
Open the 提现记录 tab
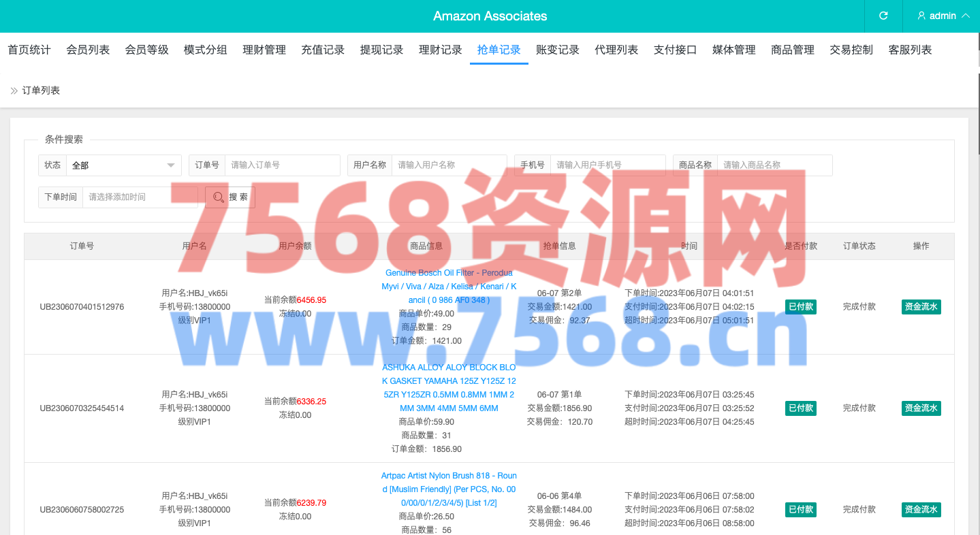coord(381,50)
